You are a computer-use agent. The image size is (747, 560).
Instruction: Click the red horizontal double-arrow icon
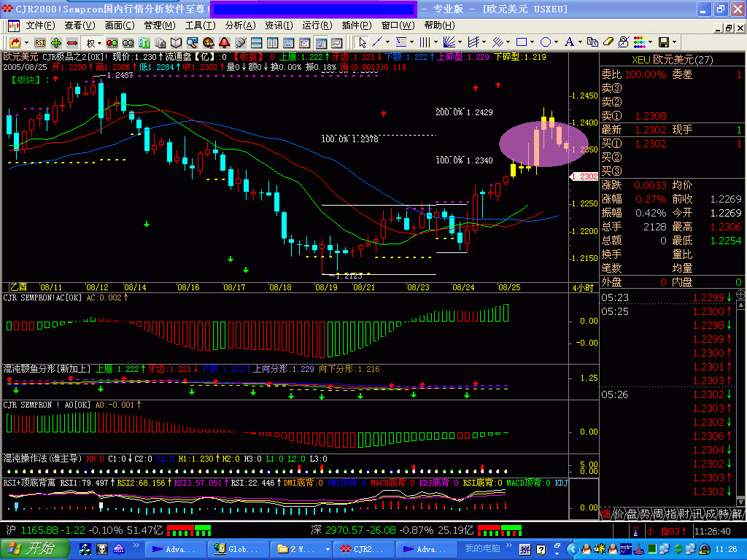pyautogui.click(x=72, y=43)
